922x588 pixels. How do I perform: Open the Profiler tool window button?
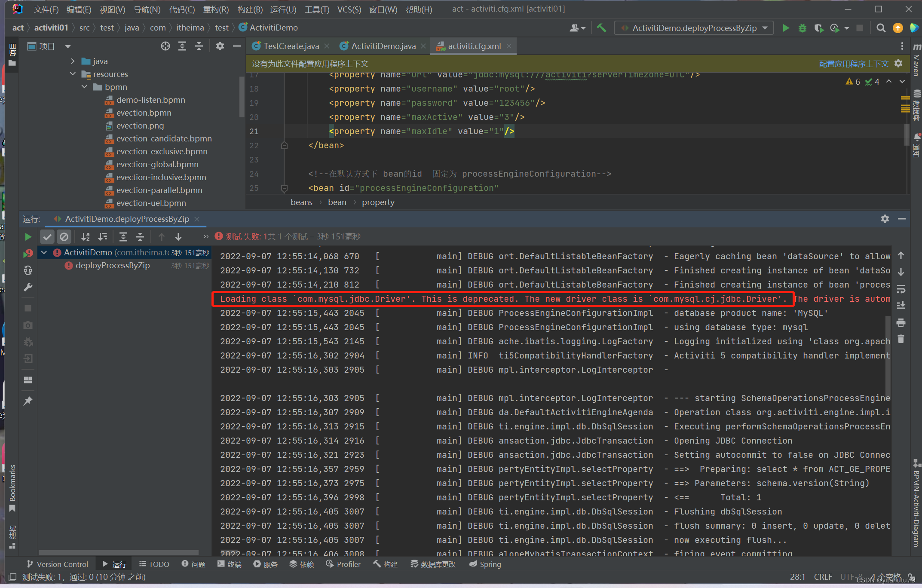coord(343,564)
